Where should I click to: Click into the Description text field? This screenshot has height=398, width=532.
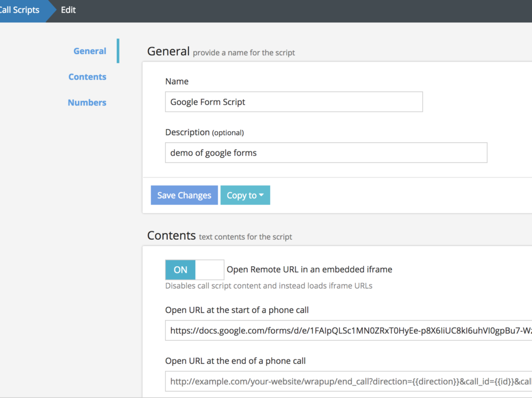tap(326, 153)
